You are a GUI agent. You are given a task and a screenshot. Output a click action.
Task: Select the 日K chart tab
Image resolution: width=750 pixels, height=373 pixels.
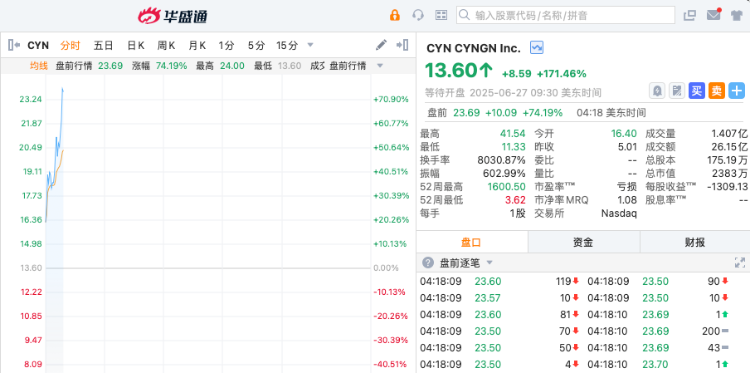[x=136, y=45]
